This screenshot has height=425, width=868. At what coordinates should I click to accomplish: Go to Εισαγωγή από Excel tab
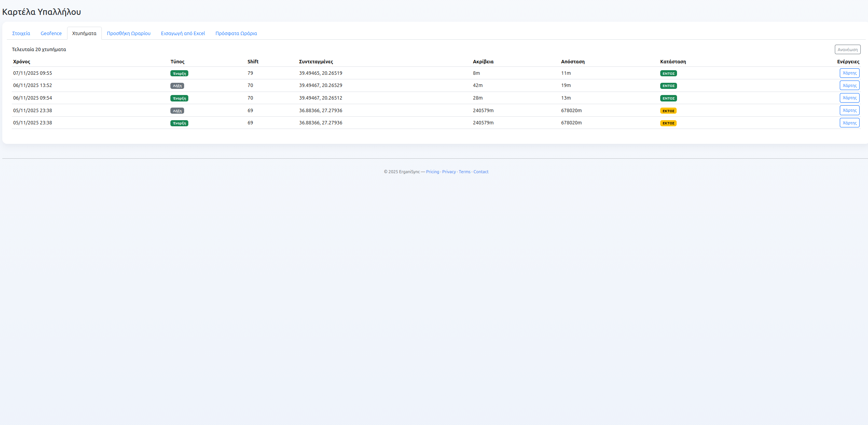183,33
